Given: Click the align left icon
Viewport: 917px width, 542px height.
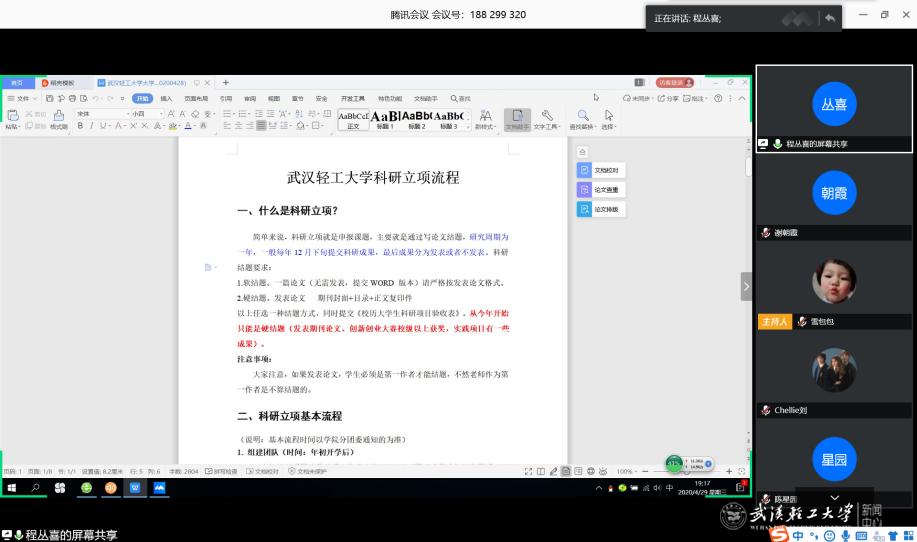Looking at the screenshot, I should 227,126.
